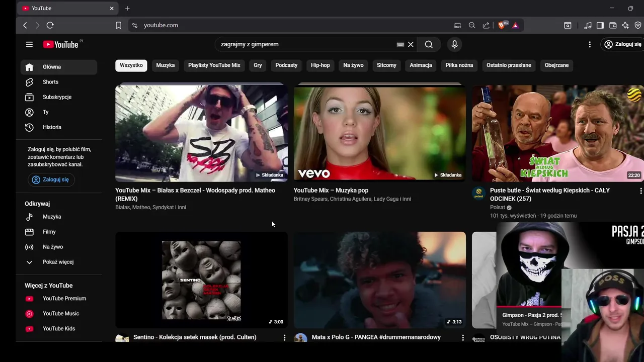Select the Sitcomy filter chip
Image resolution: width=644 pixels, height=362 pixels.
point(386,65)
